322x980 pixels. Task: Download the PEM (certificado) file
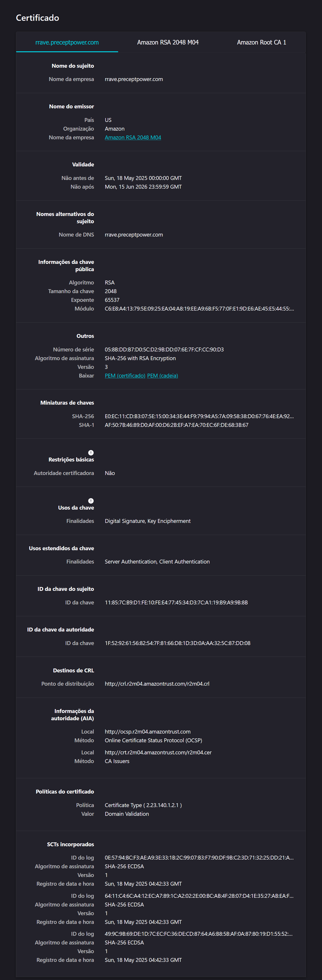tap(125, 376)
